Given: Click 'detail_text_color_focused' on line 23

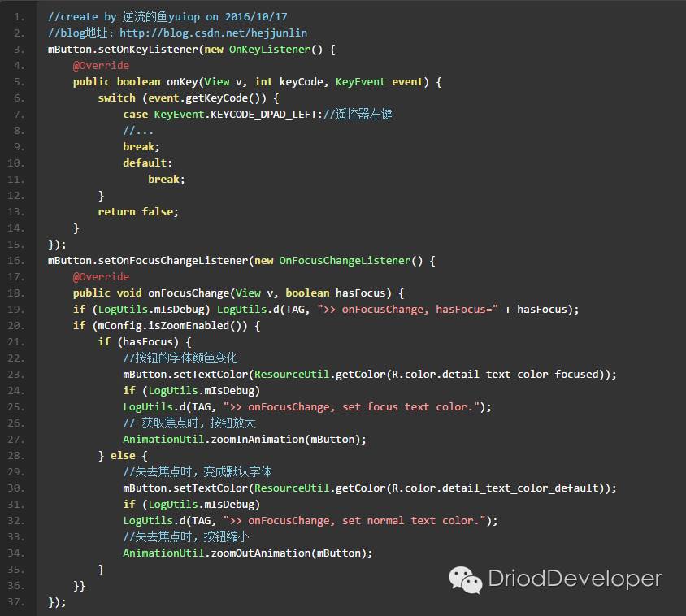Looking at the screenshot, I should 520,375.
